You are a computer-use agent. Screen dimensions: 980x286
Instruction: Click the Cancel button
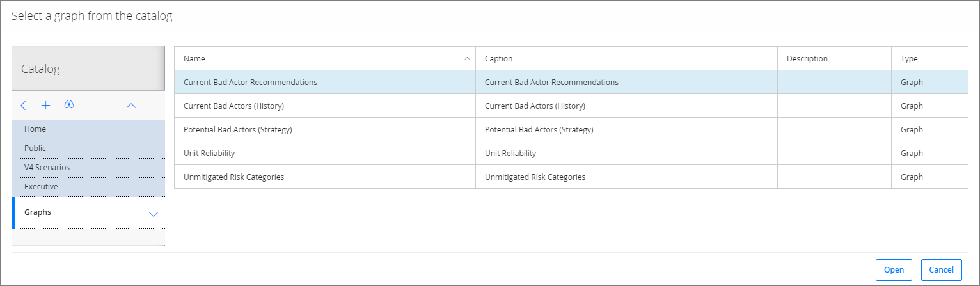click(942, 269)
